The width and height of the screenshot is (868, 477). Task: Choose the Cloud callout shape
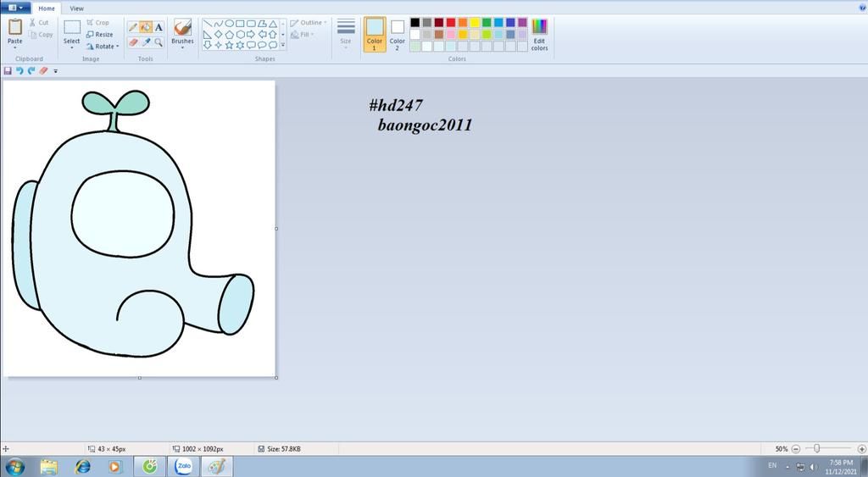pos(273,45)
